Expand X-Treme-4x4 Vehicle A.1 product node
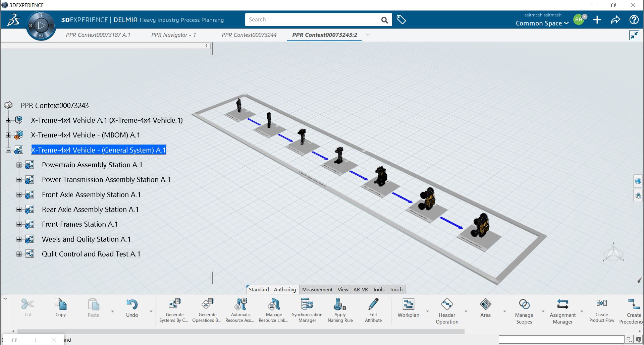This screenshot has height=345, width=644. click(x=8, y=120)
